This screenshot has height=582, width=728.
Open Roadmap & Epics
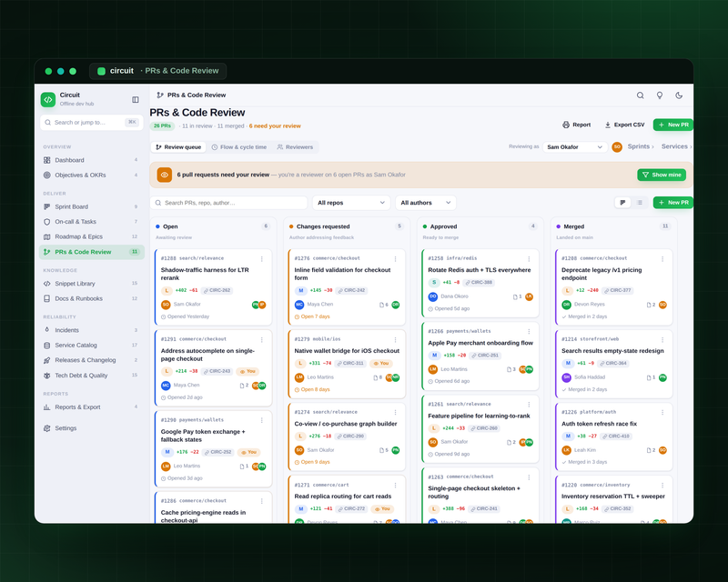92,236
